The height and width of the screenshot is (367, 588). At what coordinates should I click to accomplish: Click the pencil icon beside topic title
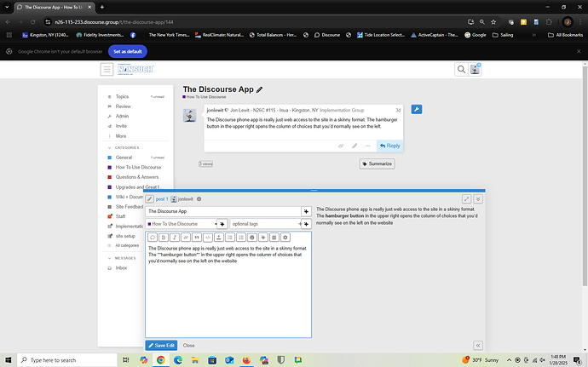point(260,89)
